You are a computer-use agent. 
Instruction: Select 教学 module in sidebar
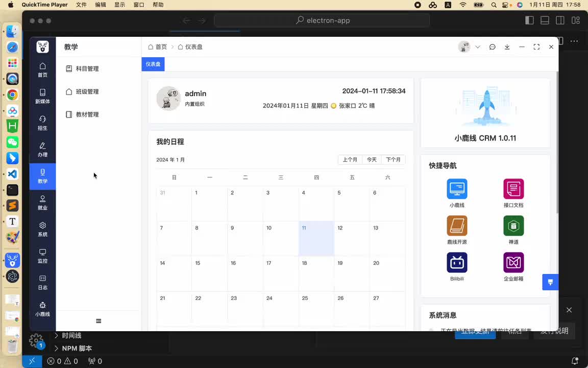(x=42, y=176)
